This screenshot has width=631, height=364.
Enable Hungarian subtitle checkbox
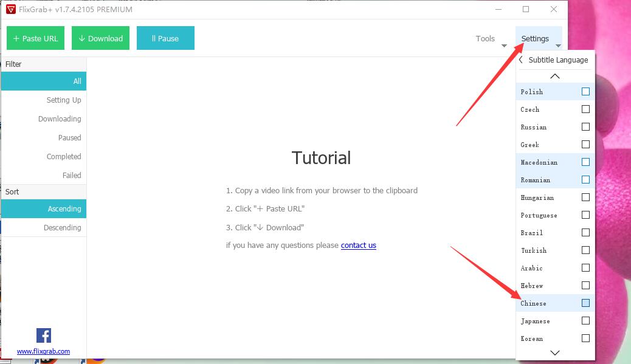585,197
